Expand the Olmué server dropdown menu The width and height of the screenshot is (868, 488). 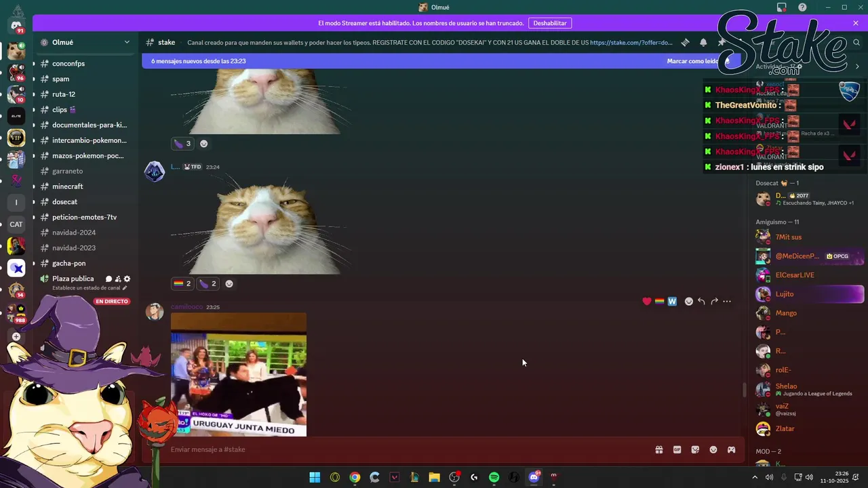[127, 42]
